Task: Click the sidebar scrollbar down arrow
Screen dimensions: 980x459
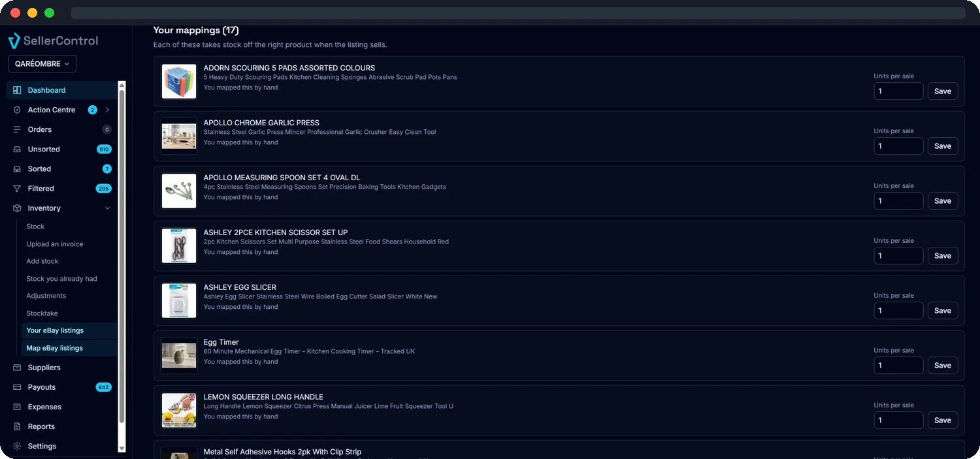Action: [122, 449]
